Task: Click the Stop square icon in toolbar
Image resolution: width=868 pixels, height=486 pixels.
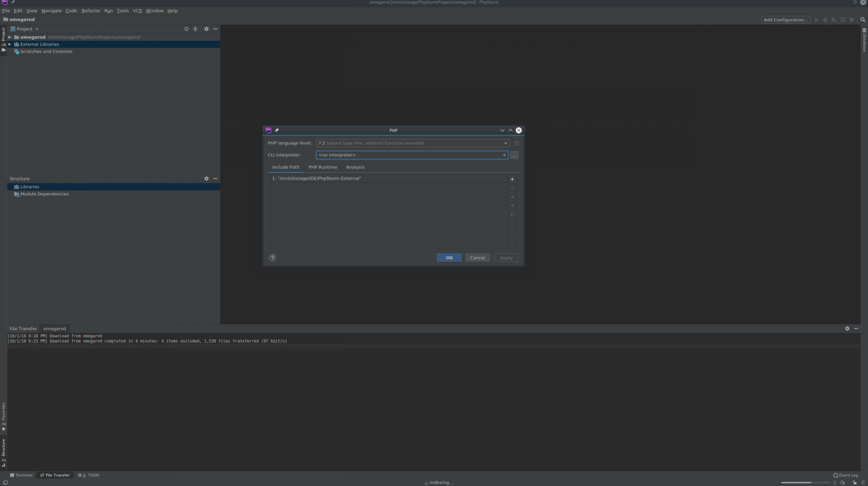Action: point(852,20)
